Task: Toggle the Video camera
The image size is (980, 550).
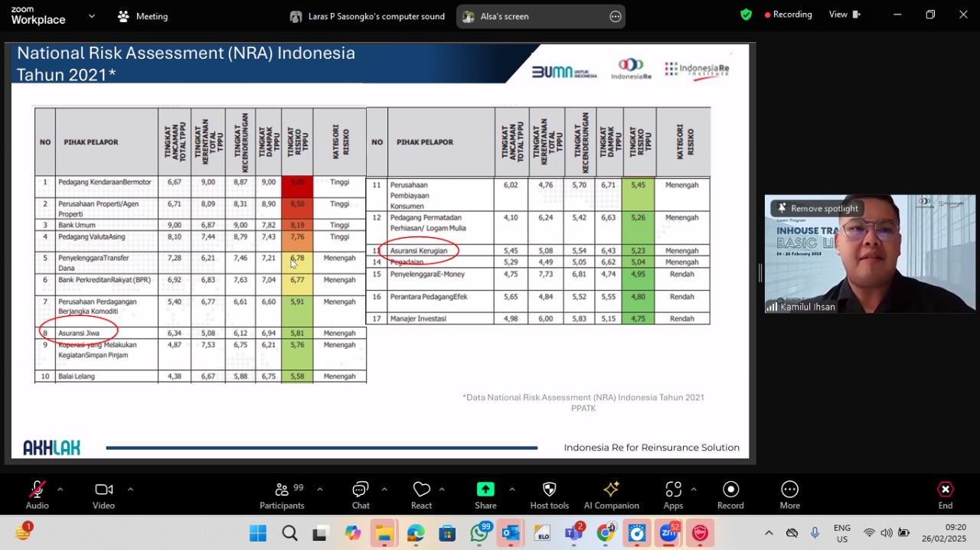Action: point(103,495)
